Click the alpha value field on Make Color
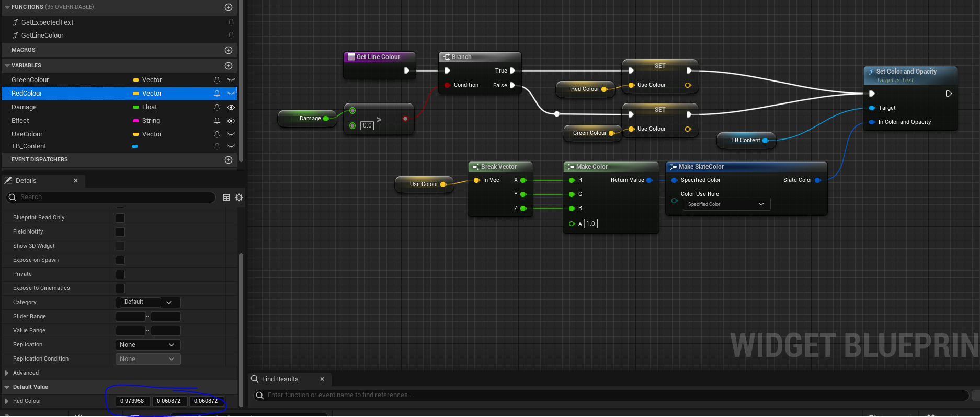This screenshot has width=980, height=417. pyautogui.click(x=590, y=224)
